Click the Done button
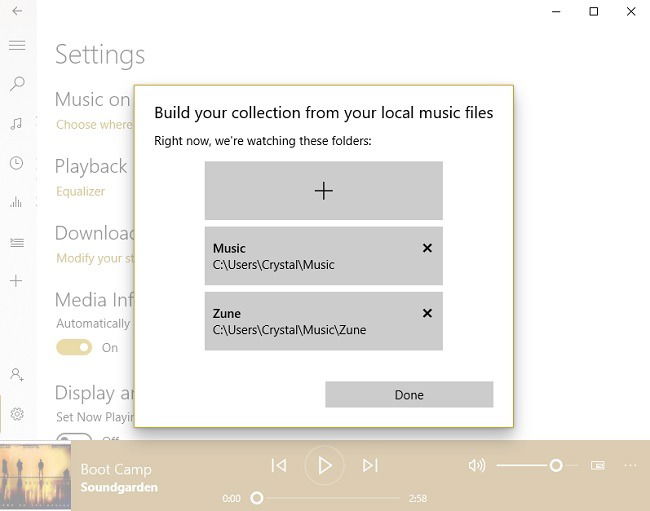650x511 pixels. [409, 395]
